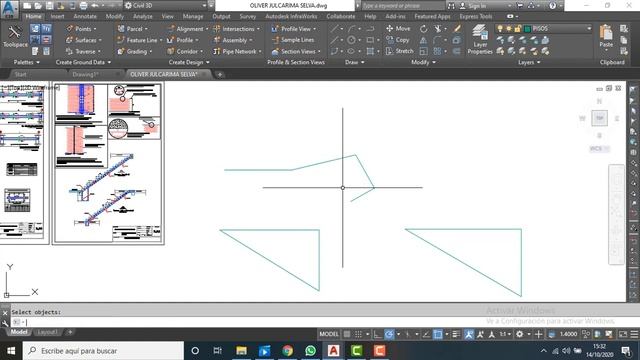Screen dimensions: 640x360
Task: Click the MODEL space button
Action: [329, 334]
